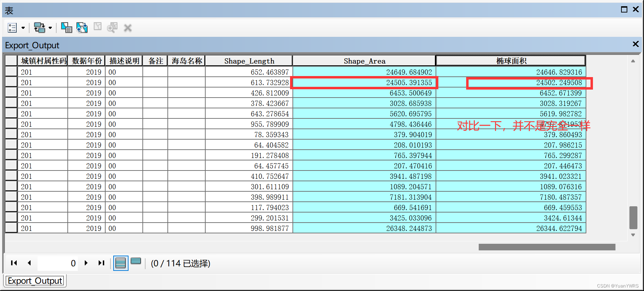644x291 pixels.
Task: Click the Switch Selection icon
Action: click(x=82, y=28)
